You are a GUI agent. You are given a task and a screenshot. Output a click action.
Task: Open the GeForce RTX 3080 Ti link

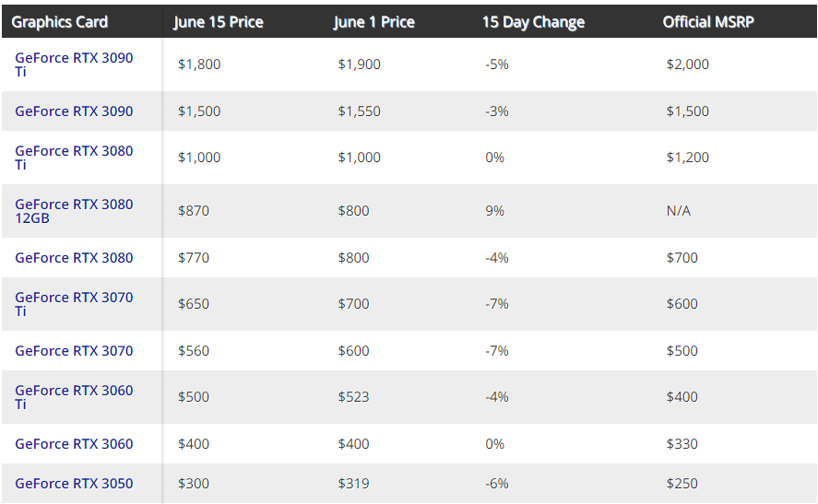pyautogui.click(x=74, y=158)
